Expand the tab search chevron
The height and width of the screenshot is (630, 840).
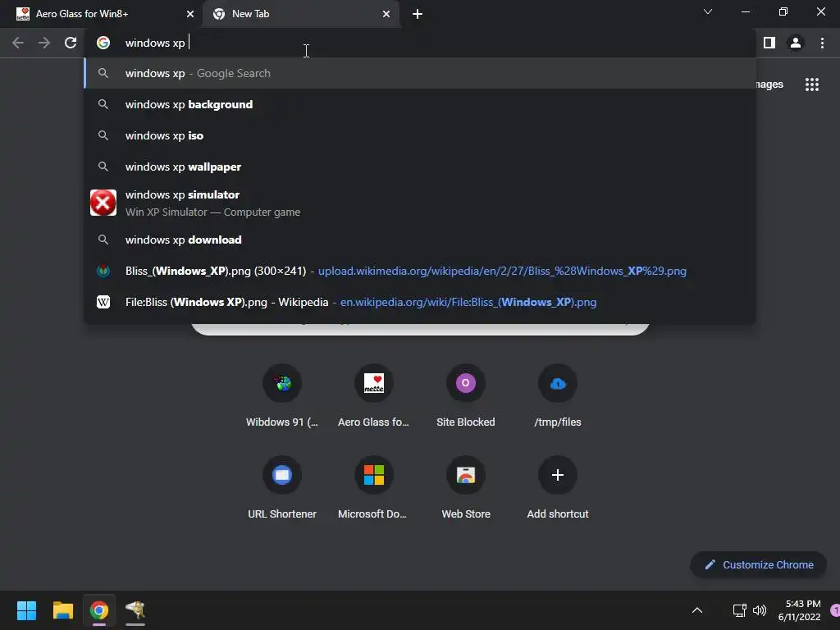[x=708, y=11]
